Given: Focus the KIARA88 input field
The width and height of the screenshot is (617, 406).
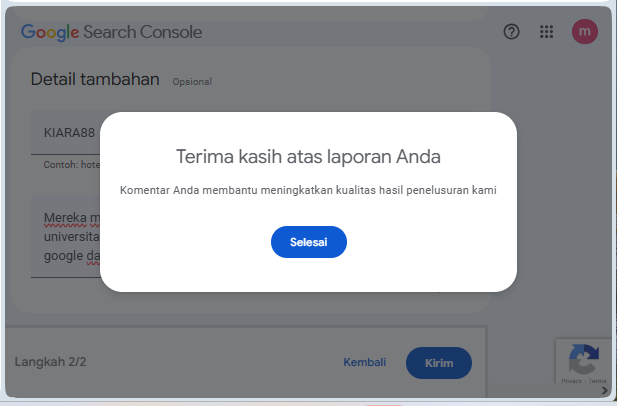Looking at the screenshot, I should [x=70, y=132].
